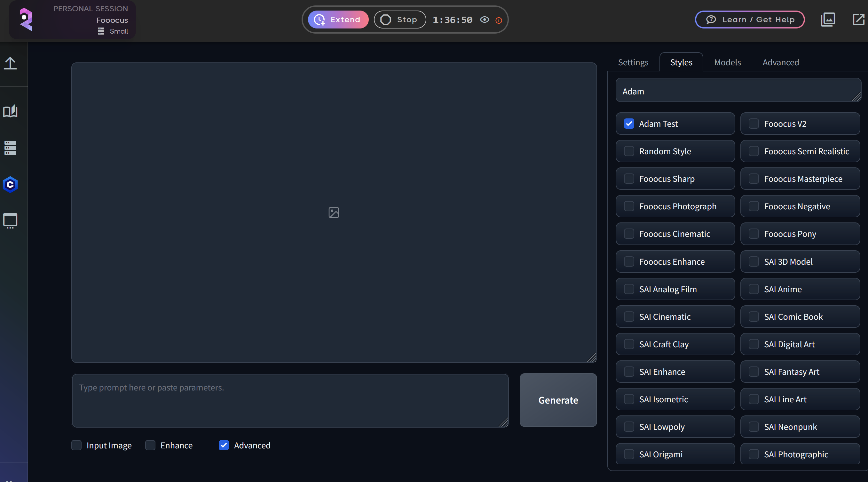Uncheck the Adam Test style

629,124
